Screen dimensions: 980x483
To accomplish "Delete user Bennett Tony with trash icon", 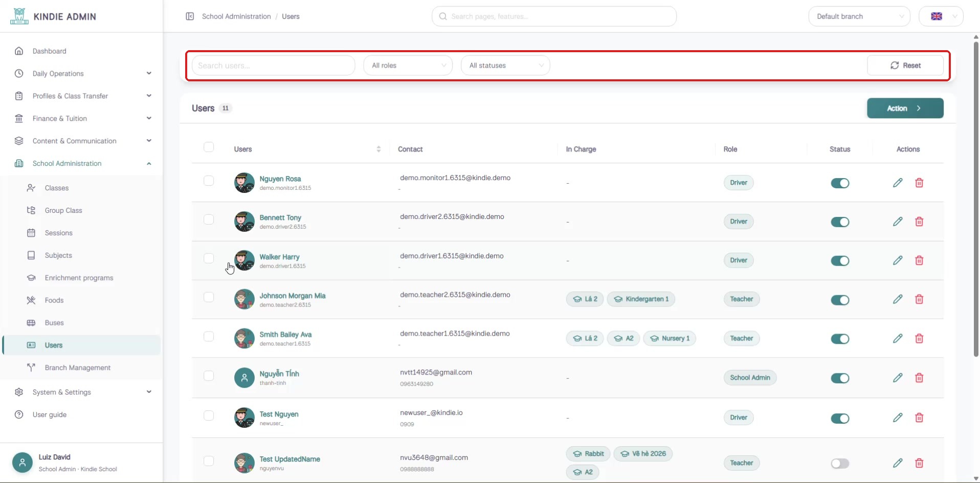I will tap(919, 222).
